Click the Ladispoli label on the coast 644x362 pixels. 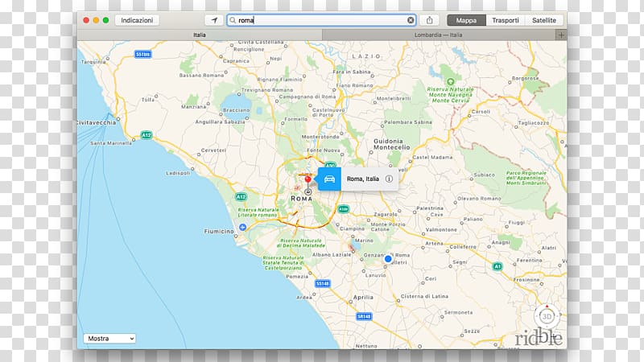coord(178,173)
